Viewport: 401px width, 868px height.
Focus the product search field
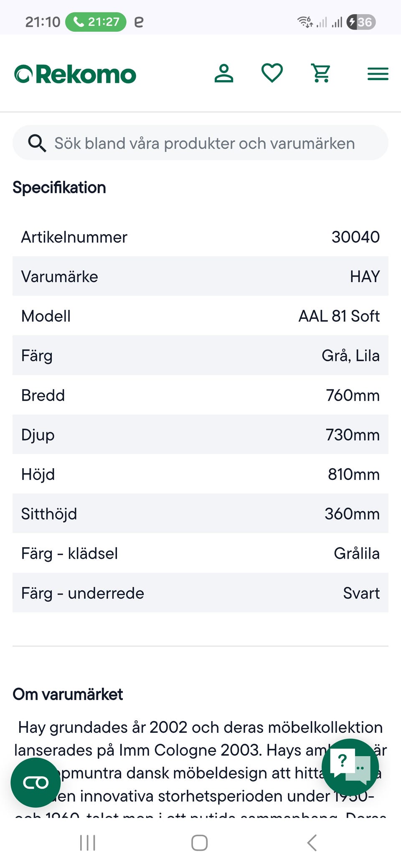pos(205,143)
